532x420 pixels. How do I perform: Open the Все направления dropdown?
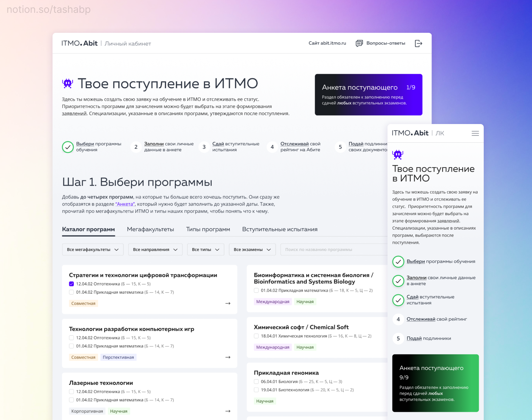click(x=155, y=249)
